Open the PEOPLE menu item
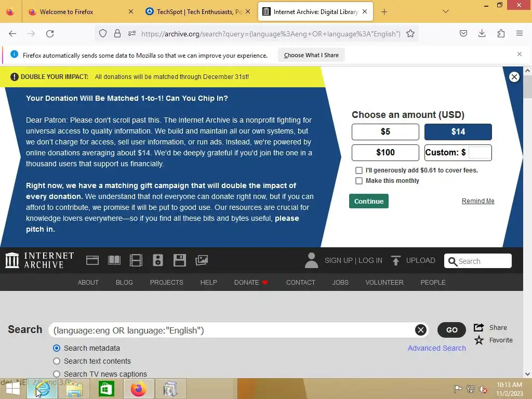532x399 pixels. [433, 282]
